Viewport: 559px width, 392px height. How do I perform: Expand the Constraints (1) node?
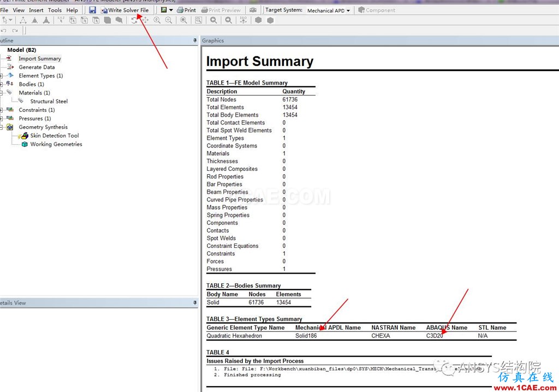click(2, 110)
